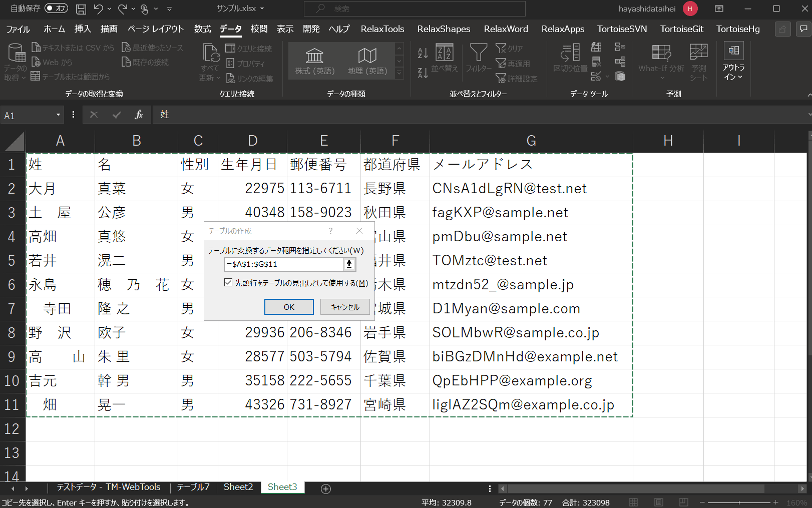Add a new sheet with plus icon

click(326, 489)
